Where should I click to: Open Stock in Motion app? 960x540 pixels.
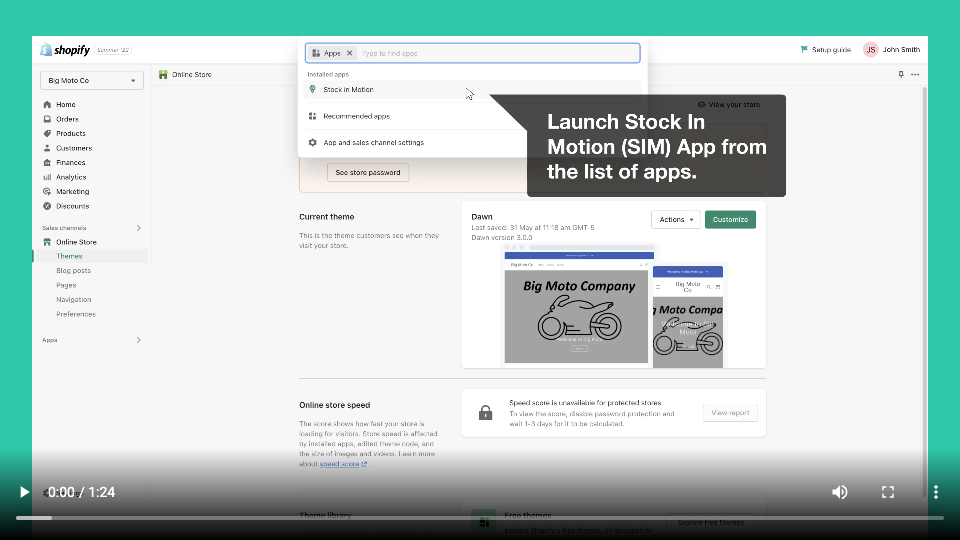348,90
